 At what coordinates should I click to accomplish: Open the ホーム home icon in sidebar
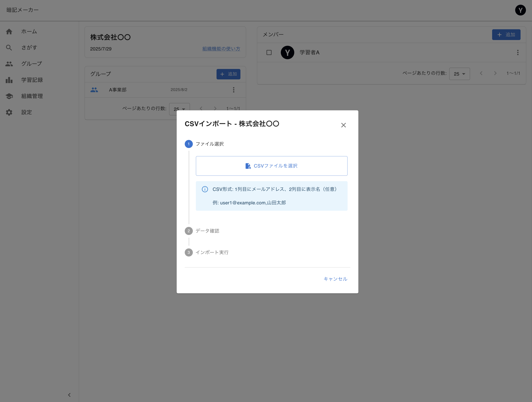coord(9,31)
